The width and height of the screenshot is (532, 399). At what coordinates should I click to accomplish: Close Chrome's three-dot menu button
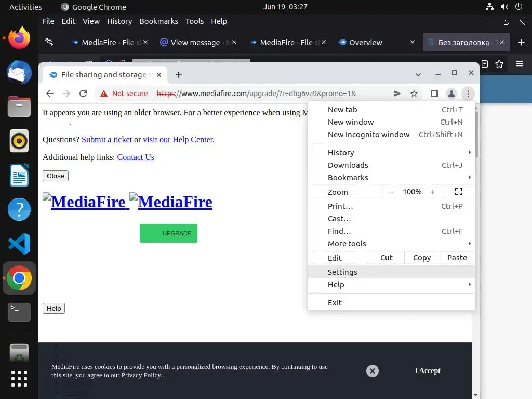[468, 94]
